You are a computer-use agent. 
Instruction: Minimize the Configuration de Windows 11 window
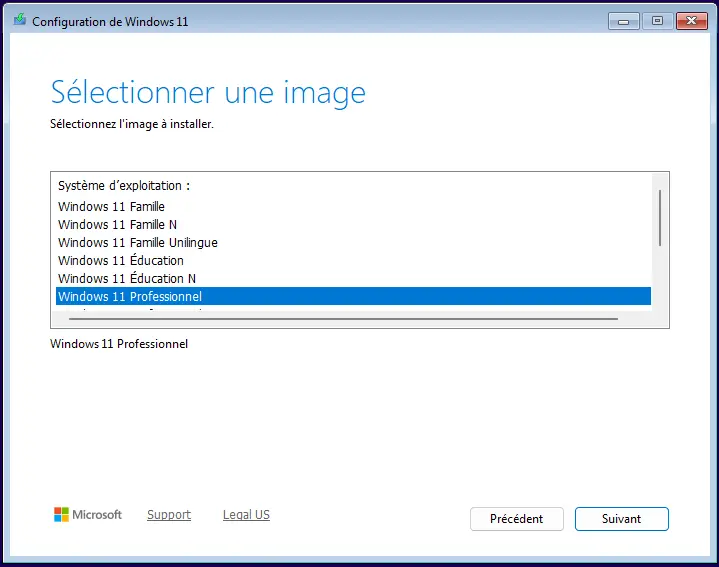[624, 20]
